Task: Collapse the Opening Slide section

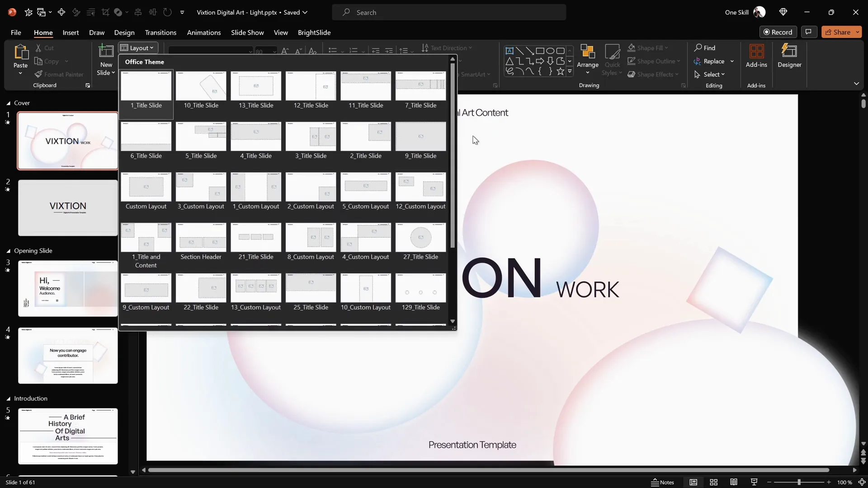Action: point(8,251)
